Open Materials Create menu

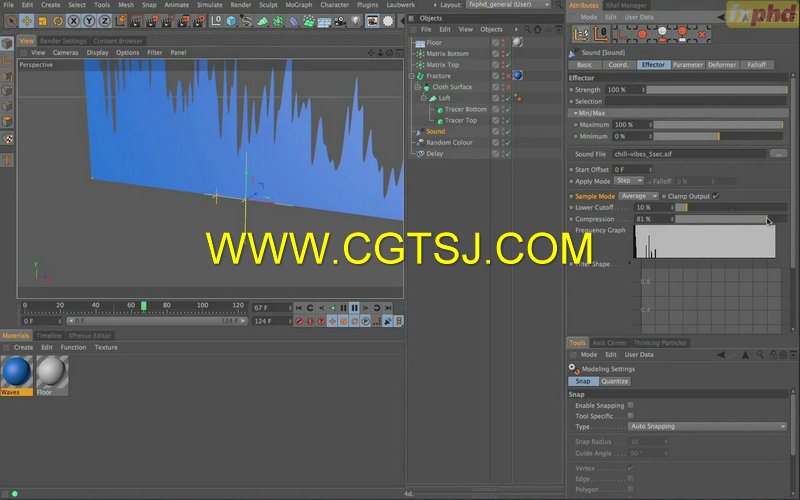coord(23,347)
